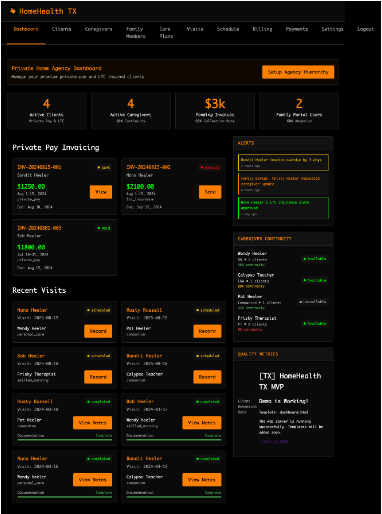Screen dimensions: 382x514
Task: Open the Family Portal Users card
Action: 299,111
